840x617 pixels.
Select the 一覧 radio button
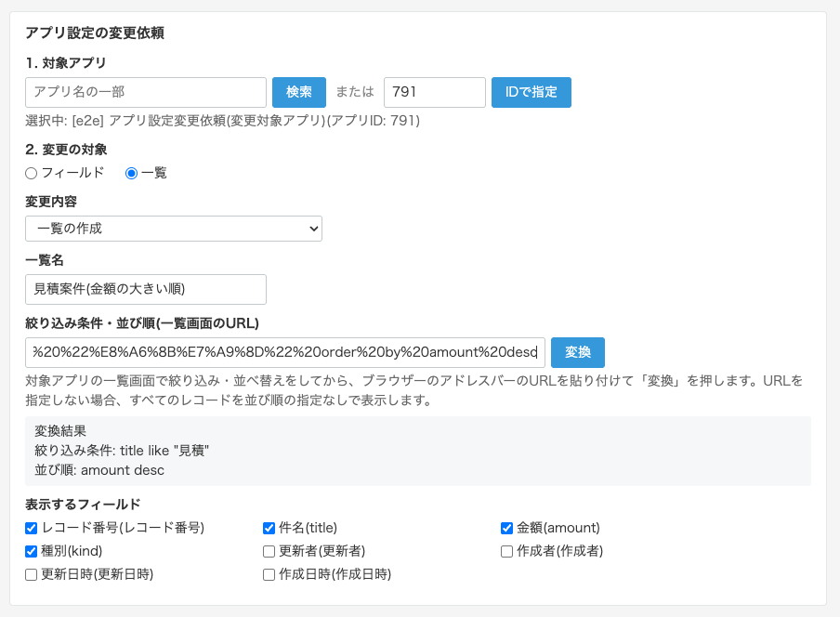(x=131, y=174)
